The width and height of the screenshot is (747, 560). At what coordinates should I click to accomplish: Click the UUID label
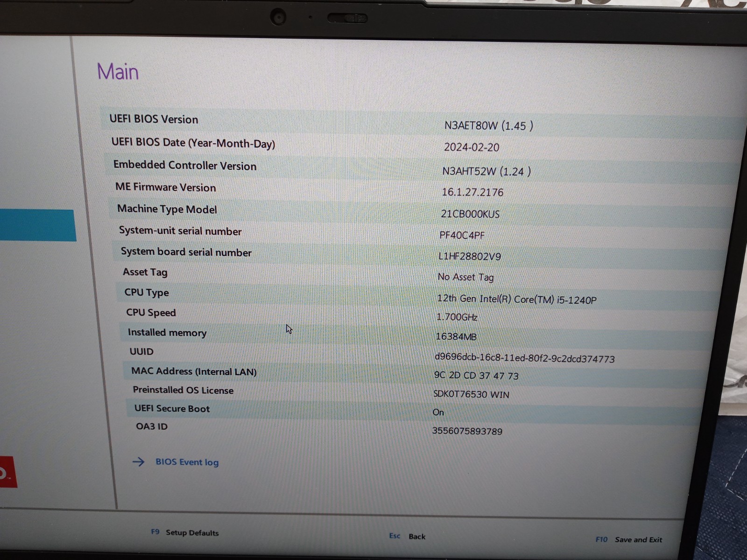click(141, 351)
